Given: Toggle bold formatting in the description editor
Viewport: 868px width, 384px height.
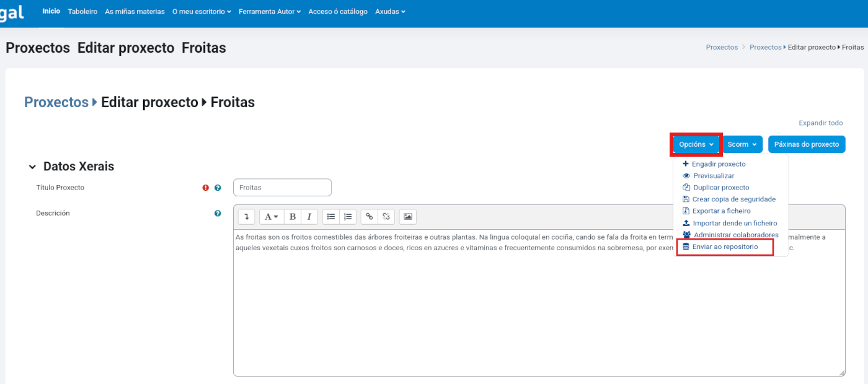Looking at the screenshot, I should [293, 216].
